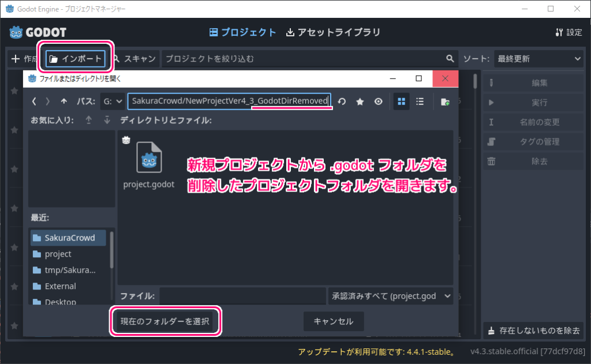591x364 pixels.
Task: Click the remove (除去) trash icon
Action: [x=492, y=161]
